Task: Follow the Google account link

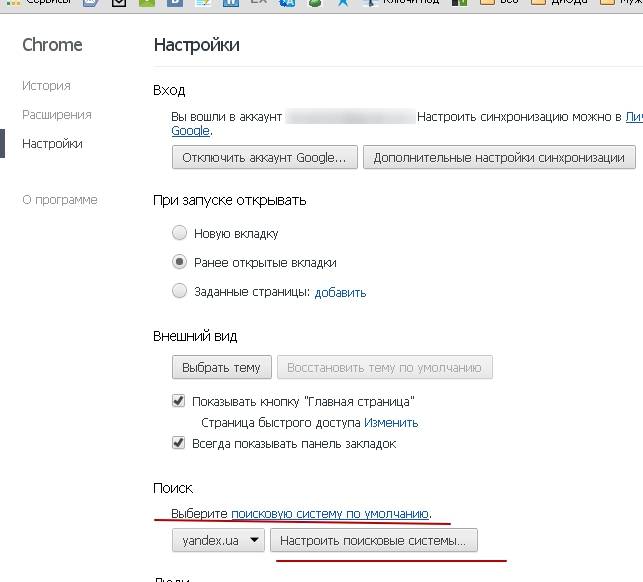Action: click(191, 131)
